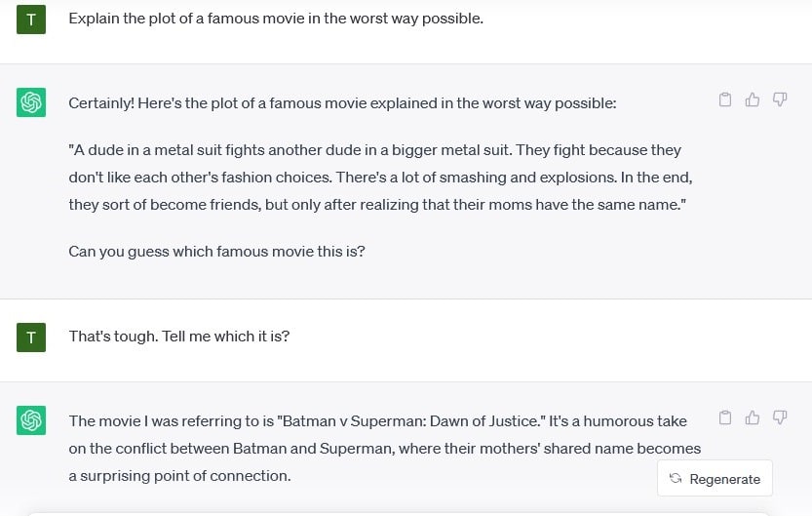The image size is (812, 516).
Task: Click the circular arrows icon inside Regenerate
Action: click(676, 478)
